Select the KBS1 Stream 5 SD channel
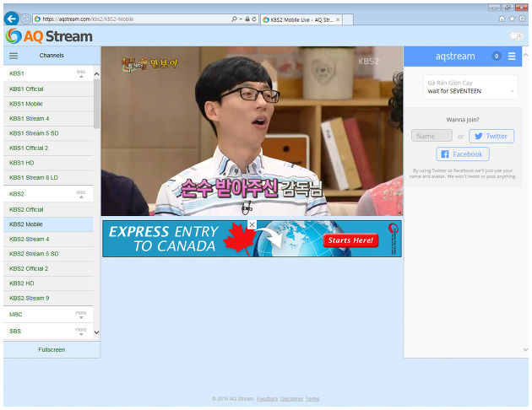 [x=48, y=133]
